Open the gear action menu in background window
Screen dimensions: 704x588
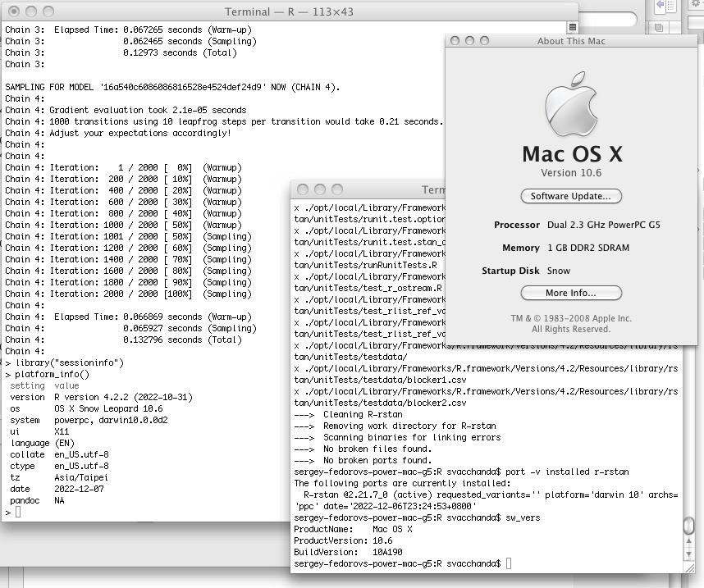pyautogui.click(x=697, y=3)
